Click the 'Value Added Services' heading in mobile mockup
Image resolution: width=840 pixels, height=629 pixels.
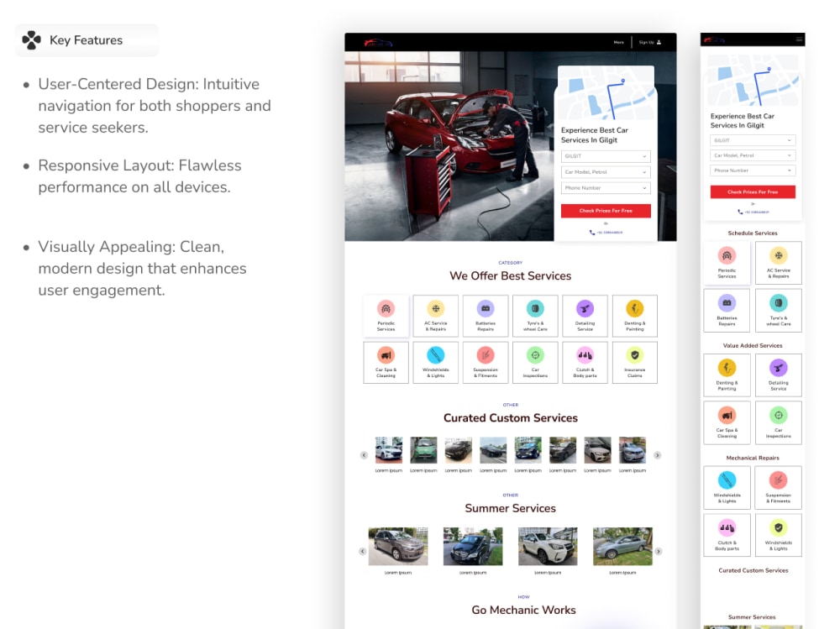click(x=753, y=346)
